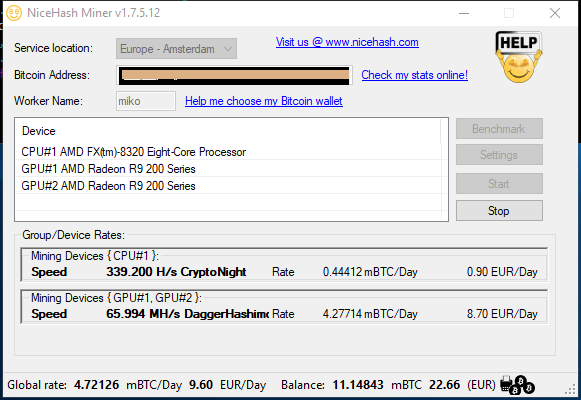
Task: Select GPU#2 AMD Radeon R9 200 row
Action: tap(229, 186)
